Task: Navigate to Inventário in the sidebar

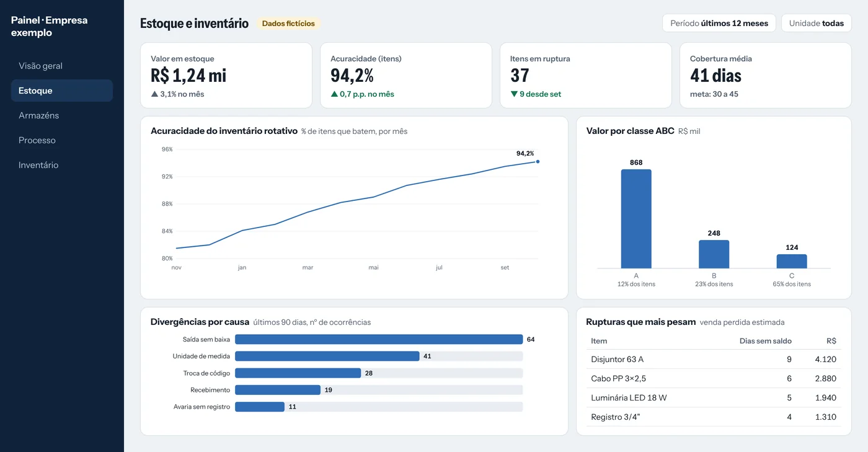Action: pyautogui.click(x=62, y=165)
